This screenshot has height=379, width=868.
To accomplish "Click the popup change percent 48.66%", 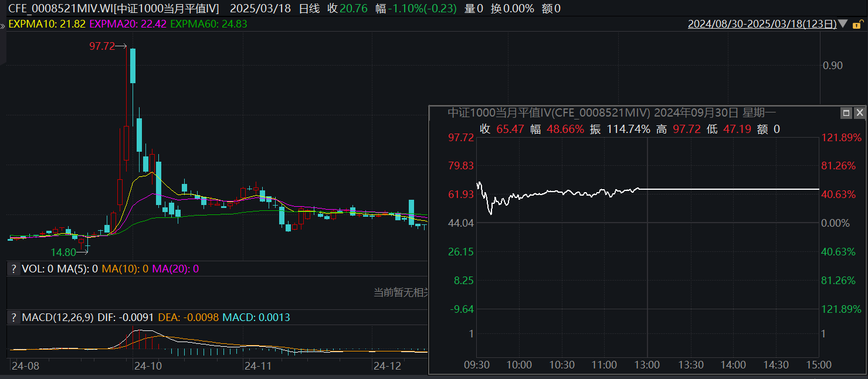I will point(565,129).
